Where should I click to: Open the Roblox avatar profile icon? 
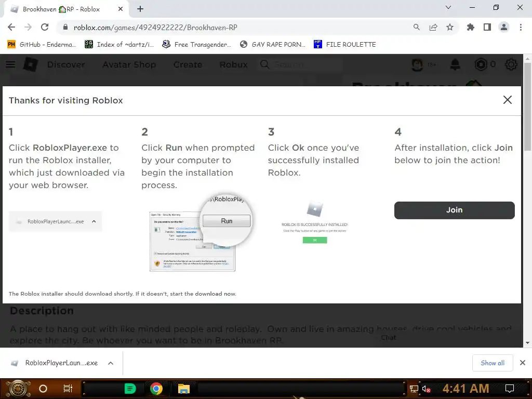(417, 64)
